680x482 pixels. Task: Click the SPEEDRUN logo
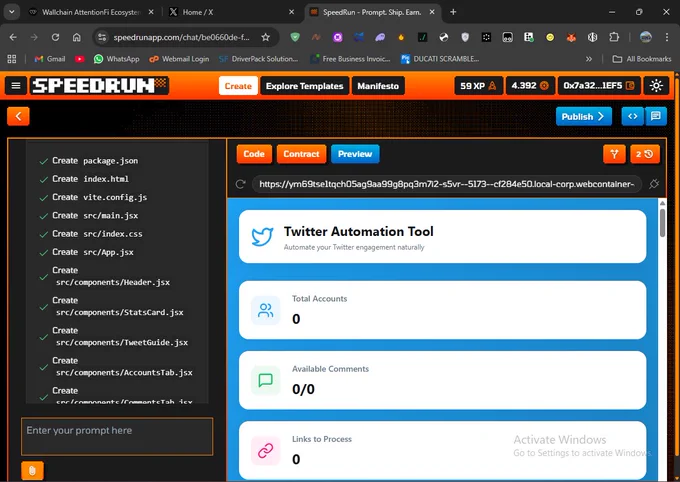point(99,85)
